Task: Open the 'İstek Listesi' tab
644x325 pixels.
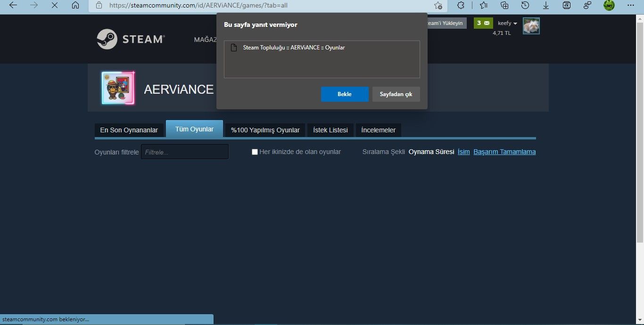Action: point(330,130)
